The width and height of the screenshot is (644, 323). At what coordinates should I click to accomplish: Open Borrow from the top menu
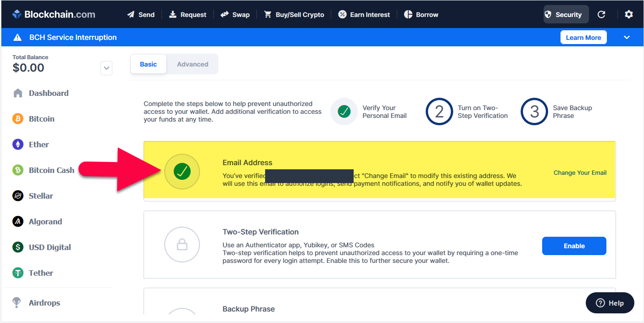tap(421, 14)
